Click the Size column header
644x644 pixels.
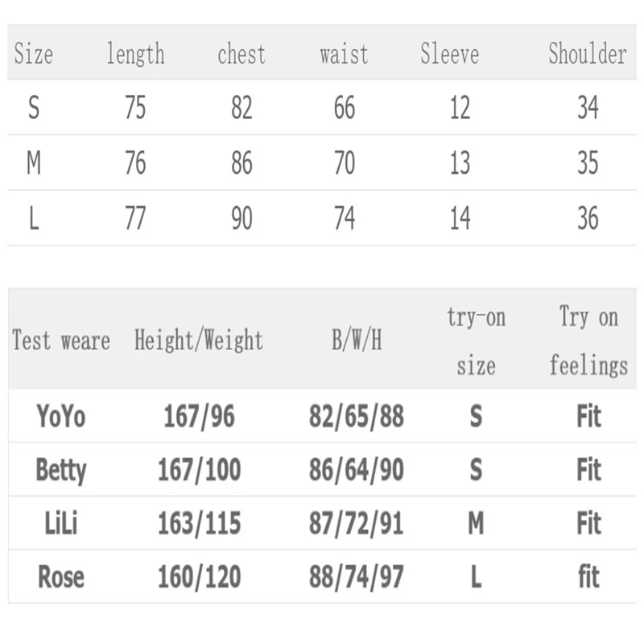point(34,54)
